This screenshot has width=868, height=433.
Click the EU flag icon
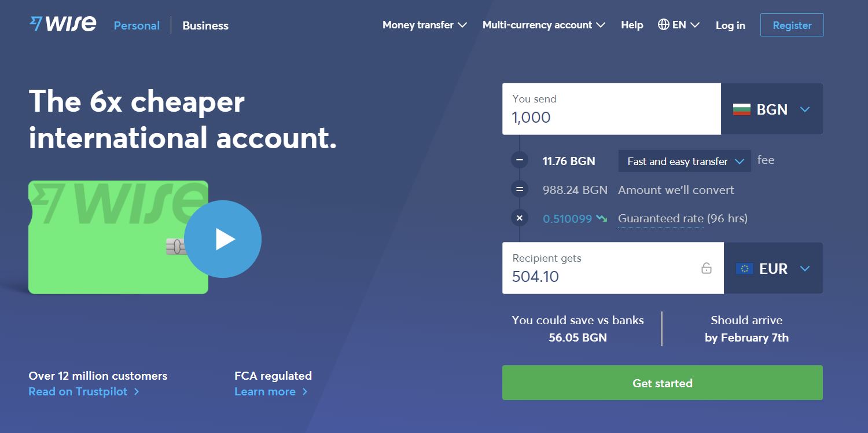coord(744,269)
